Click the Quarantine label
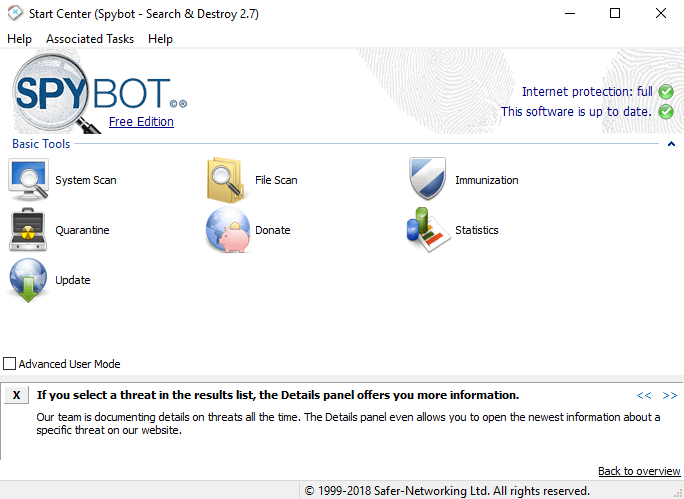684x499 pixels. tap(82, 230)
